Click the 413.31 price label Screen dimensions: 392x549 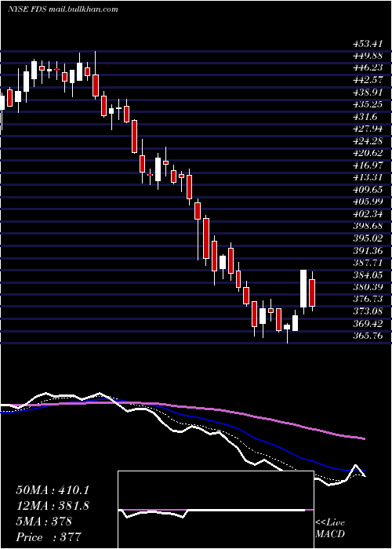(368, 177)
